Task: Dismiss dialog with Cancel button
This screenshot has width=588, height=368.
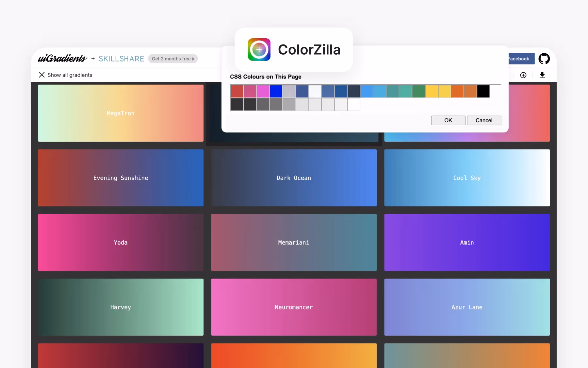Action: [x=484, y=120]
